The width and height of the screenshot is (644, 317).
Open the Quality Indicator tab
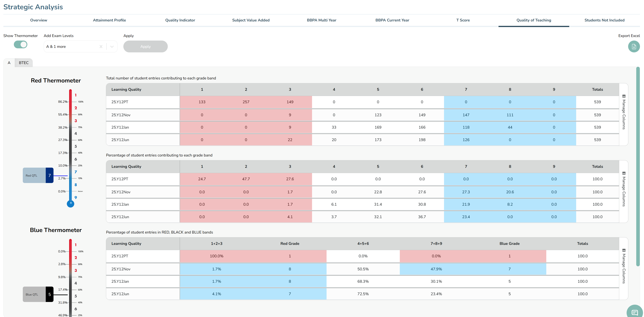tap(180, 20)
